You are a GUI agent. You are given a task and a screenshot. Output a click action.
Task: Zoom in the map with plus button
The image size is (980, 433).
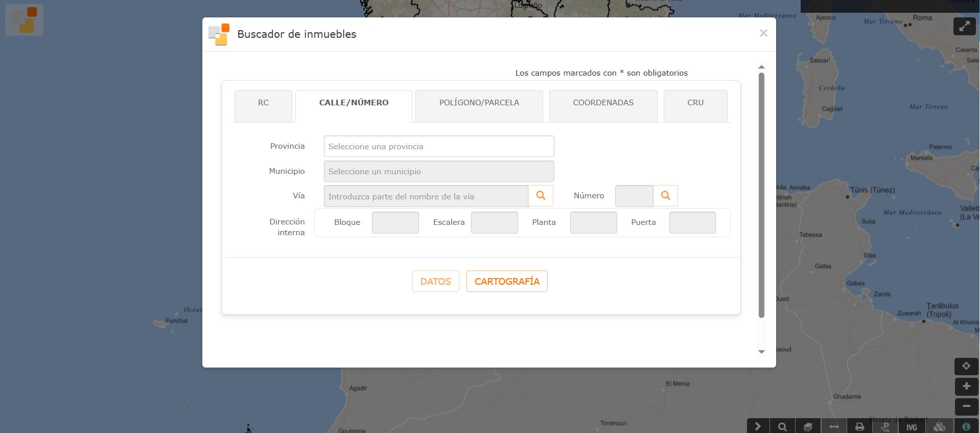966,386
